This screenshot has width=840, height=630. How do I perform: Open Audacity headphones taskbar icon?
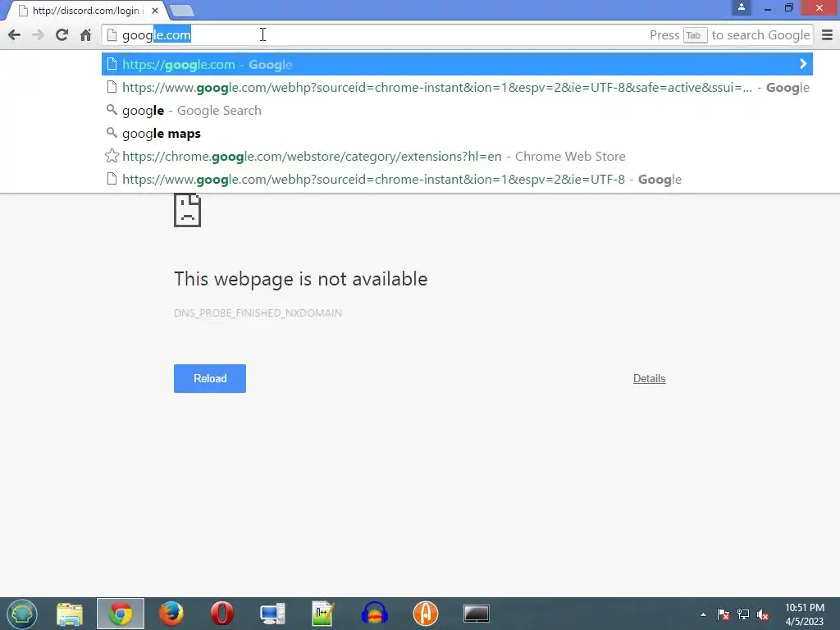point(374,614)
